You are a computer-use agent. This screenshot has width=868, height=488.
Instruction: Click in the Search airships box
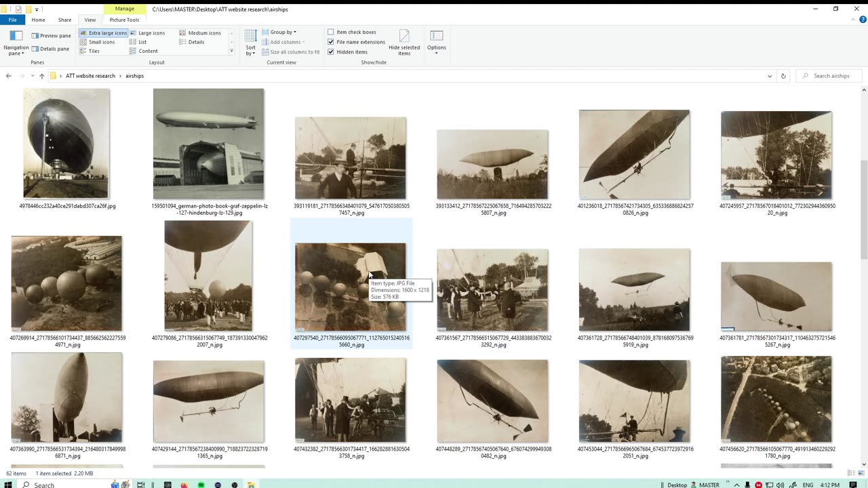[x=828, y=76]
